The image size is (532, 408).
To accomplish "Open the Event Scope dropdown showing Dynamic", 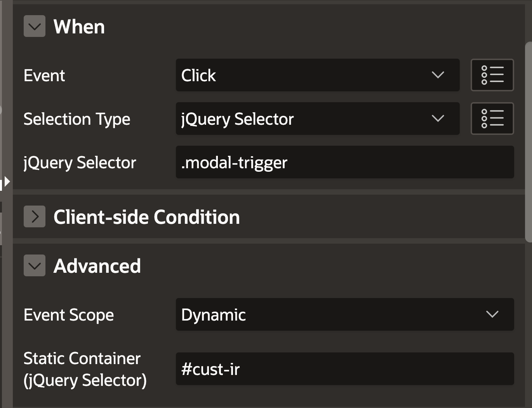I will click(x=344, y=314).
